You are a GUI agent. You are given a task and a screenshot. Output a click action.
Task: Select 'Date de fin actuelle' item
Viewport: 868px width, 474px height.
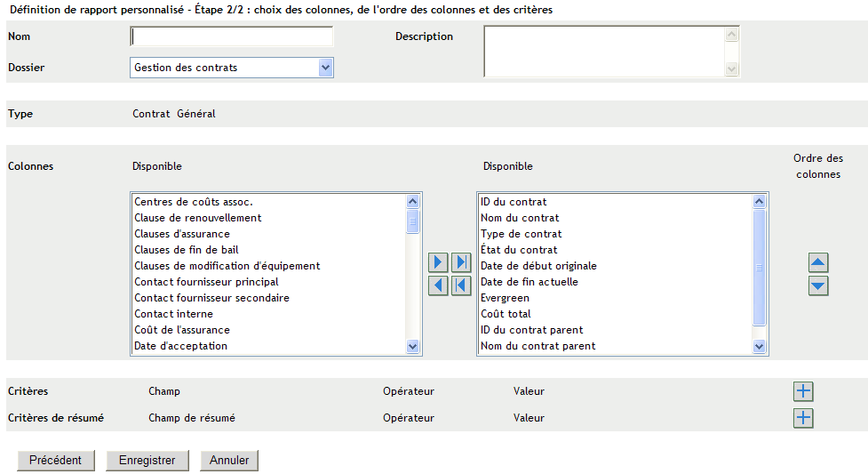616,282
